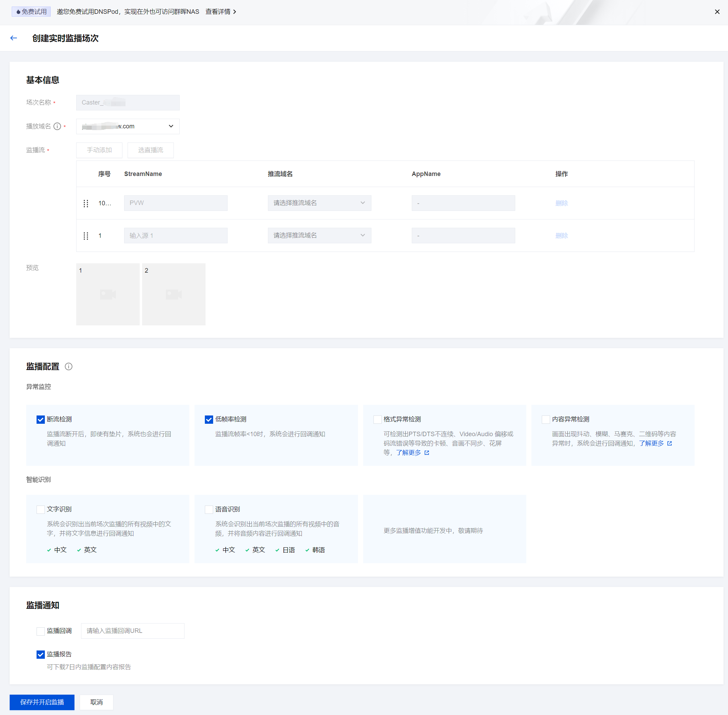This screenshot has width=728, height=715.
Task: Uncheck the 断流检测 checkbox
Action: pos(41,420)
